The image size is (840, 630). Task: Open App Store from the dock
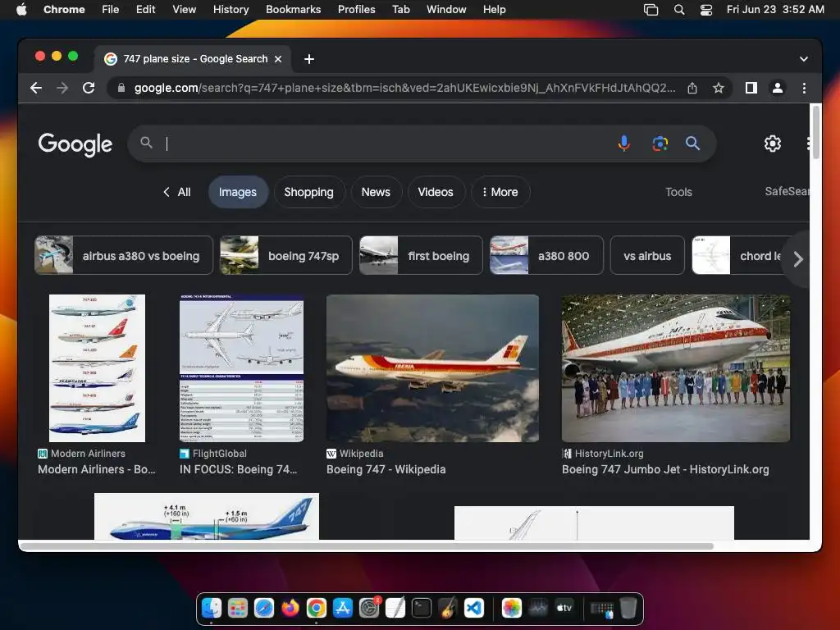[342, 608]
